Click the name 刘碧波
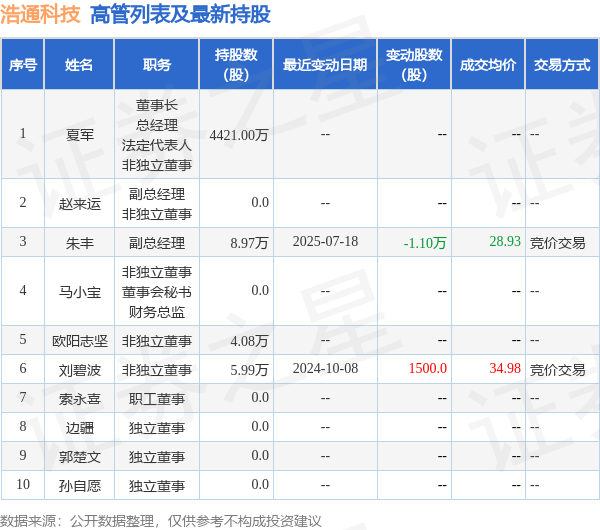This screenshot has height=530, width=600. click(80, 370)
